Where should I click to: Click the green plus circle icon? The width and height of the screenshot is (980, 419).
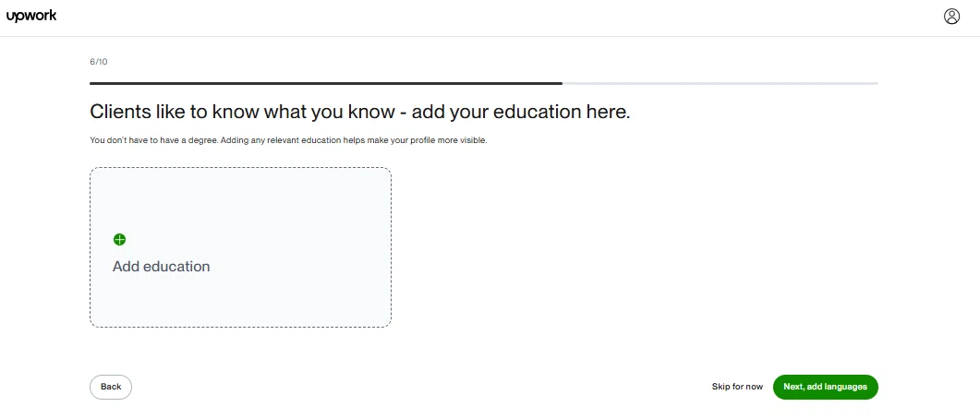click(119, 240)
